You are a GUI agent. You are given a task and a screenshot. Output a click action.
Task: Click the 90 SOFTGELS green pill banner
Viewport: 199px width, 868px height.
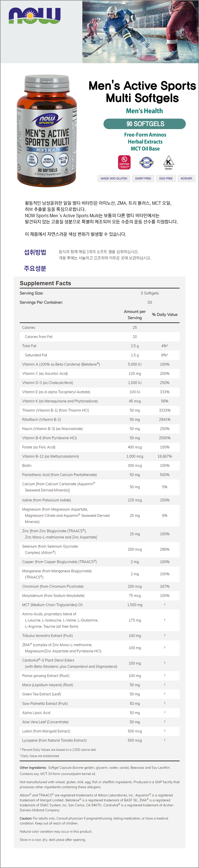coord(144,124)
